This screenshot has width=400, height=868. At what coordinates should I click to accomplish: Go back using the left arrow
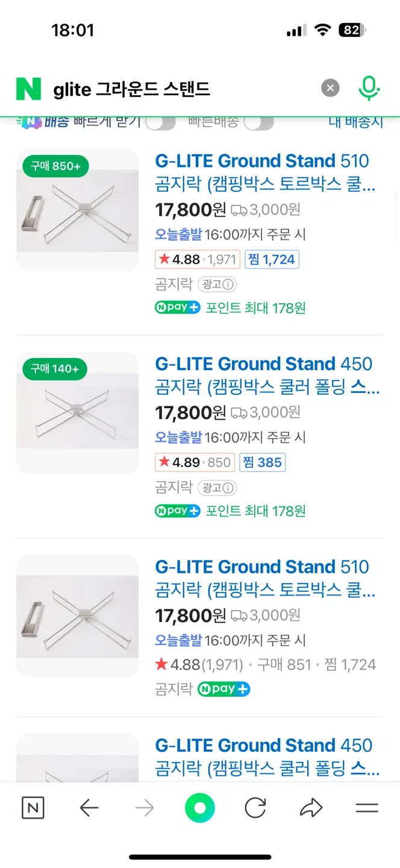tap(89, 808)
